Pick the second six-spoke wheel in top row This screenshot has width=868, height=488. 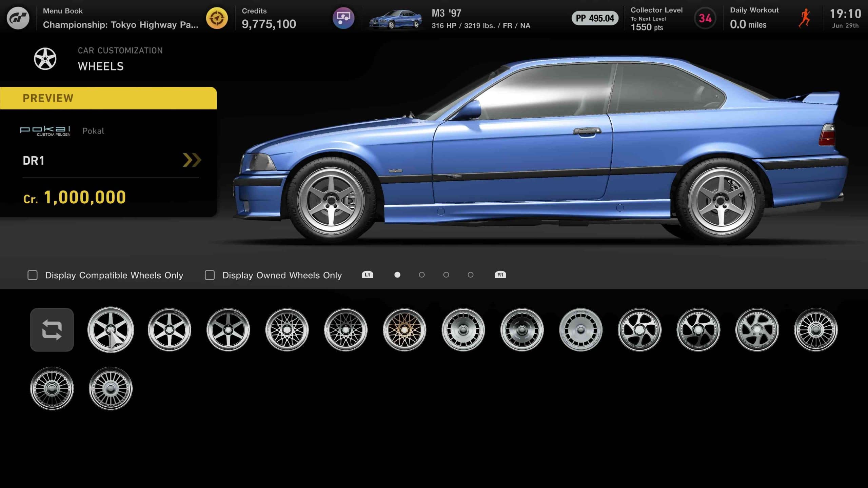click(170, 330)
